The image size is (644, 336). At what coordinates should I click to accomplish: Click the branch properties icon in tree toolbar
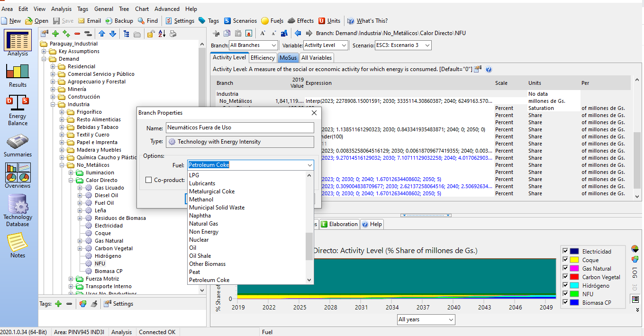(x=45, y=34)
